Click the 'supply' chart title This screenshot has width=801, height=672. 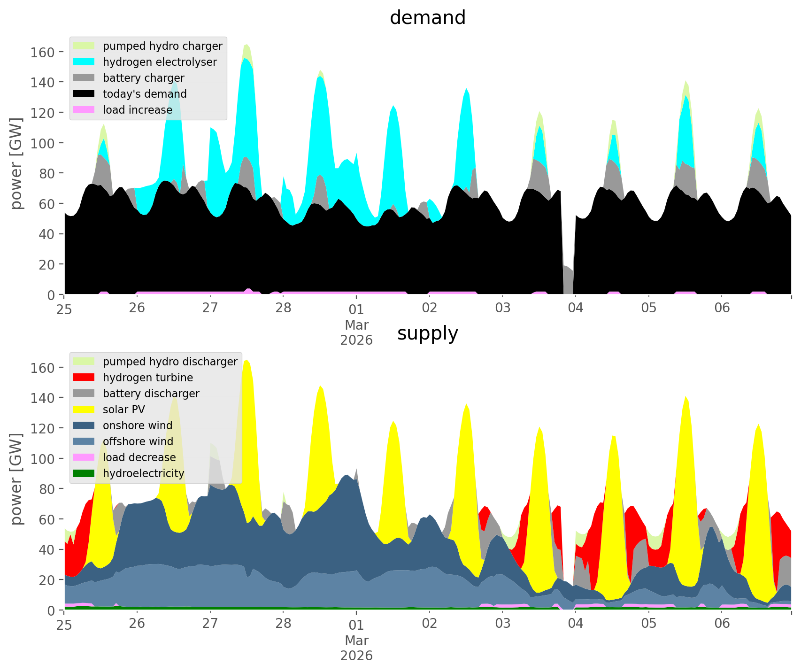pos(427,333)
